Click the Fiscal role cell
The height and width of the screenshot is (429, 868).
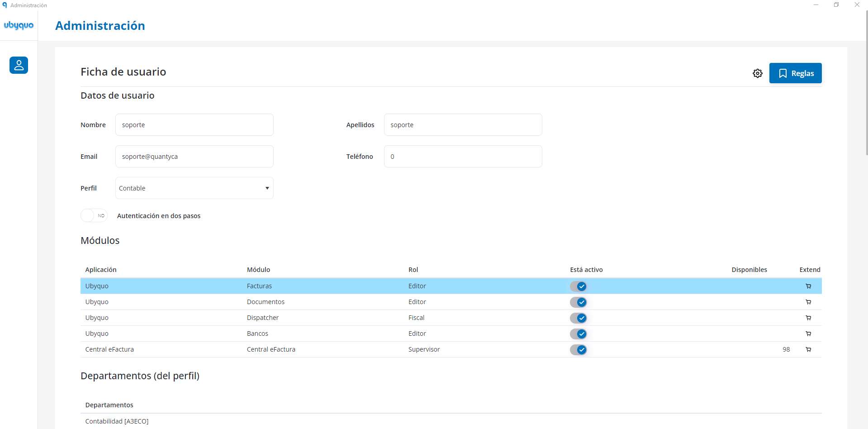pyautogui.click(x=416, y=318)
